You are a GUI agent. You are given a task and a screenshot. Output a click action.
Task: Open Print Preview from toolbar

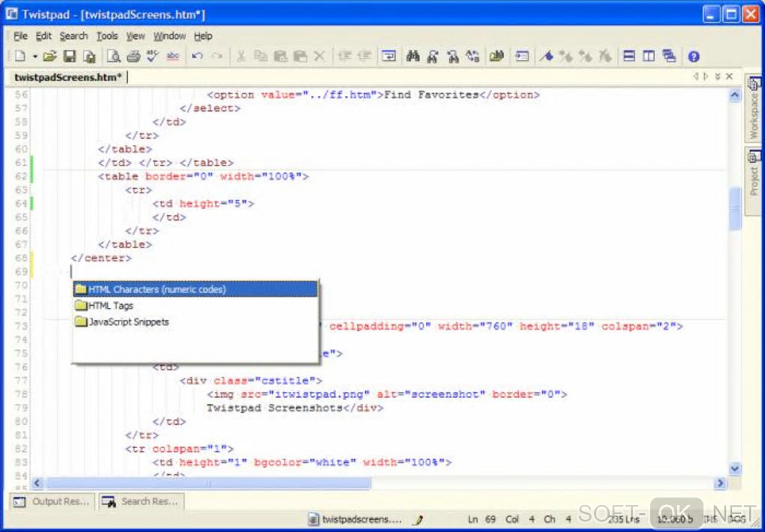pos(113,56)
